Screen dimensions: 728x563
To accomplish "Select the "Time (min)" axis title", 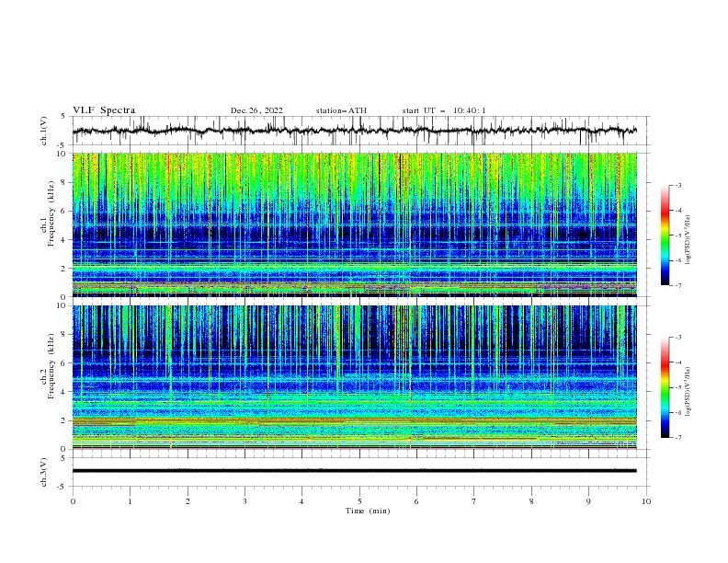I will click(368, 511).
